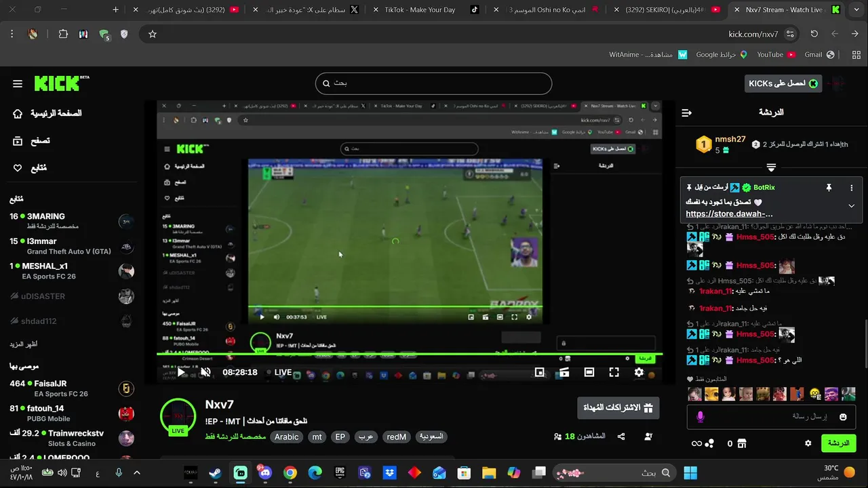Expand the show more following link

(23, 344)
